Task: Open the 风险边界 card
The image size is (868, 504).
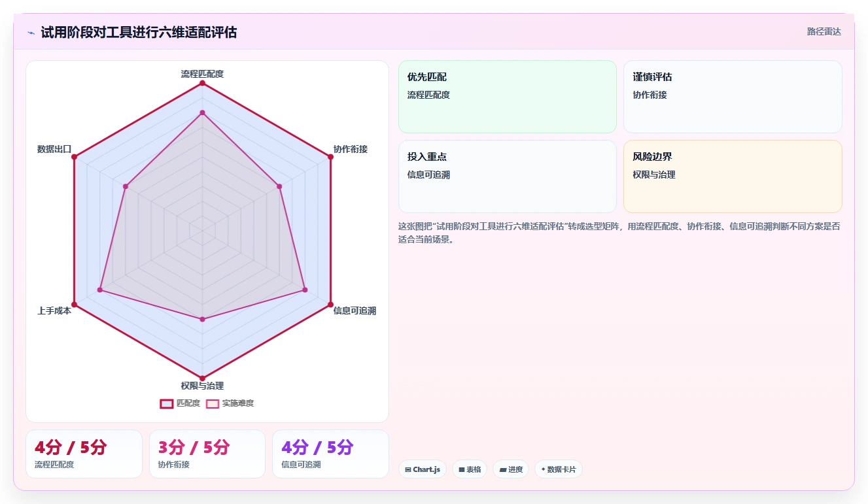Action: [733, 176]
